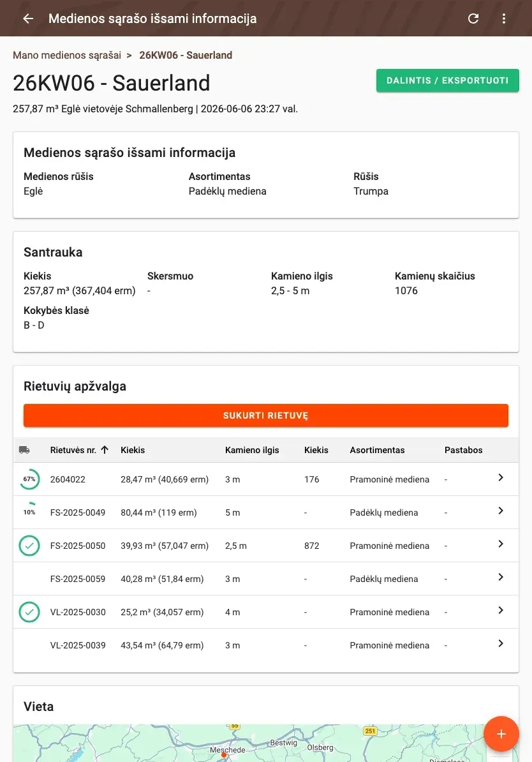Click the 67% progress ring of 2604022

pyautogui.click(x=29, y=479)
